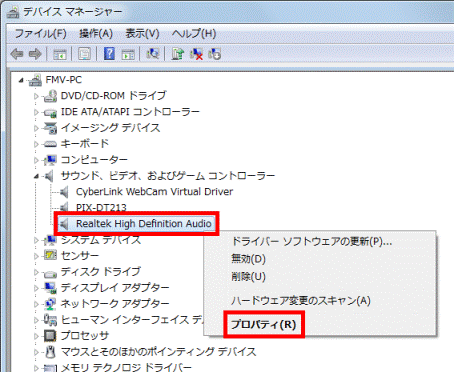454x372 pixels.
Task: Click the uninstall device icon with red X
Action: click(196, 54)
